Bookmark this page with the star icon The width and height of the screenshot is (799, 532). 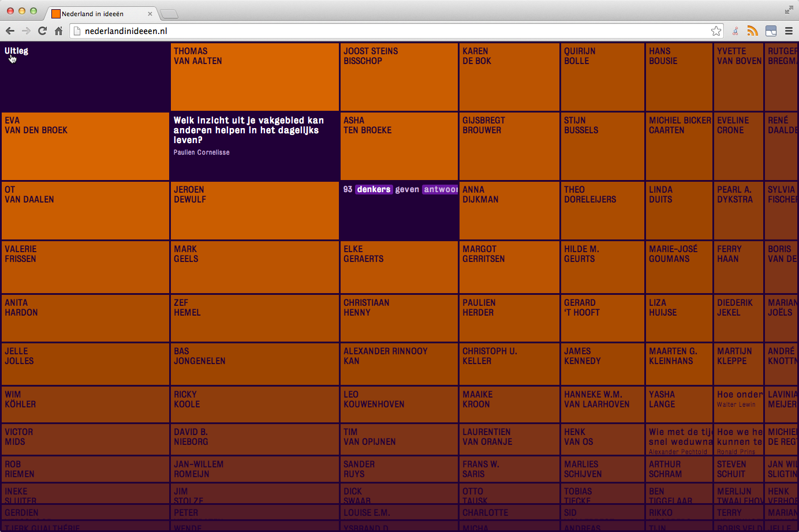click(716, 31)
